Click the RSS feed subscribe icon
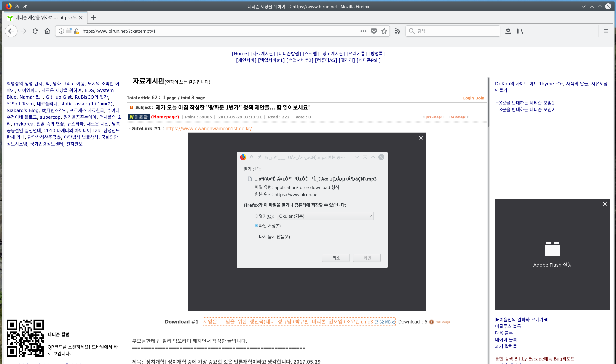Viewport: 616px width, 364px height. click(398, 31)
